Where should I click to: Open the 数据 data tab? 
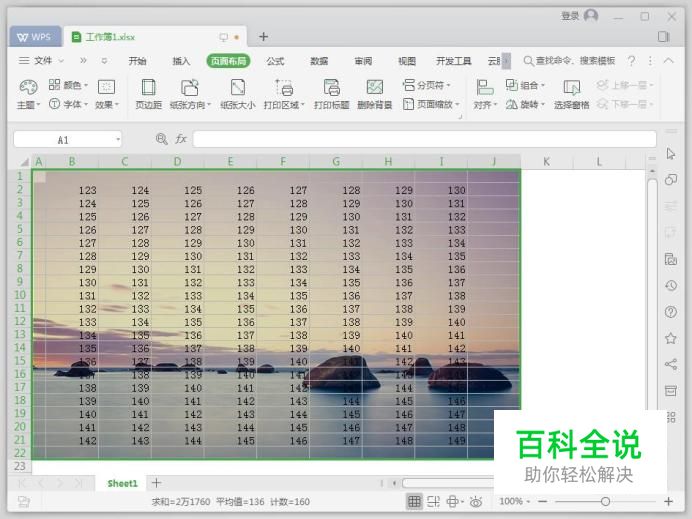click(x=319, y=61)
